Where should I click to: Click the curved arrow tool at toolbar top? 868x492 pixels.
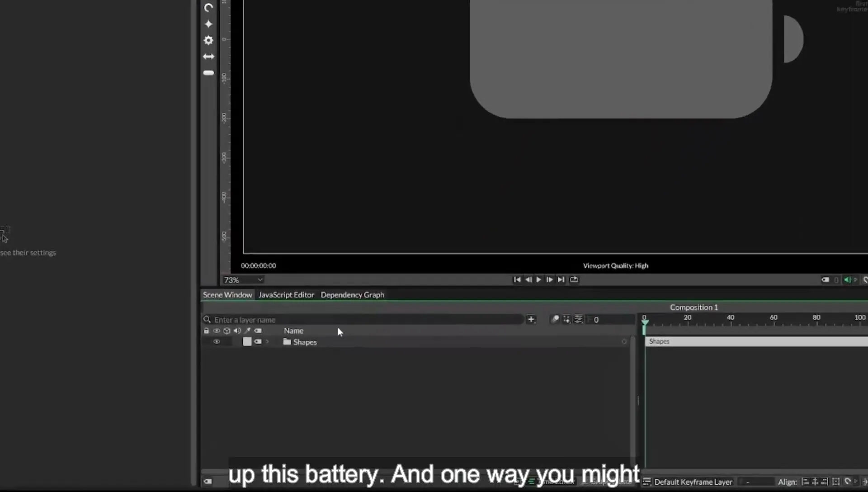click(208, 8)
